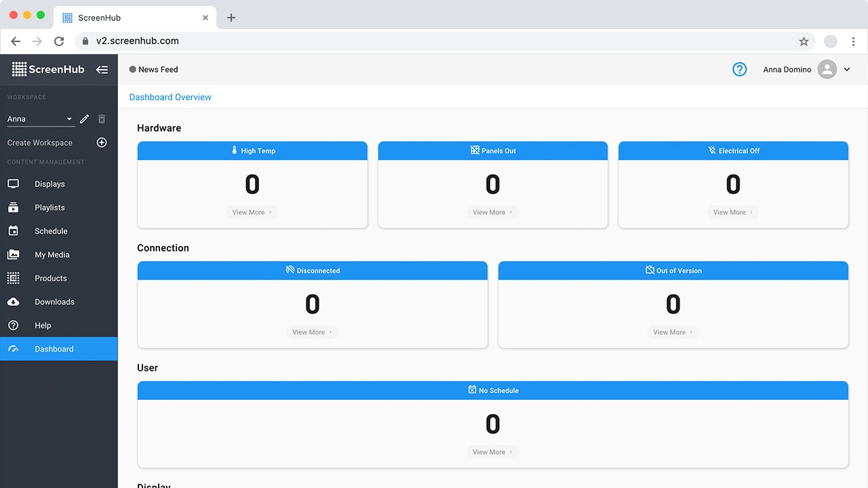Click View More under No Schedule
This screenshot has width=868, height=488.
[x=492, y=452]
